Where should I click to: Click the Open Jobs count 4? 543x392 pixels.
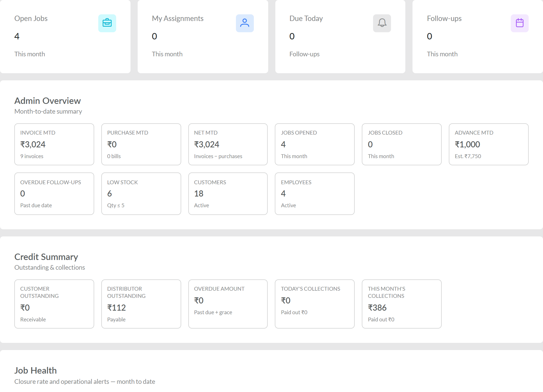click(x=17, y=36)
